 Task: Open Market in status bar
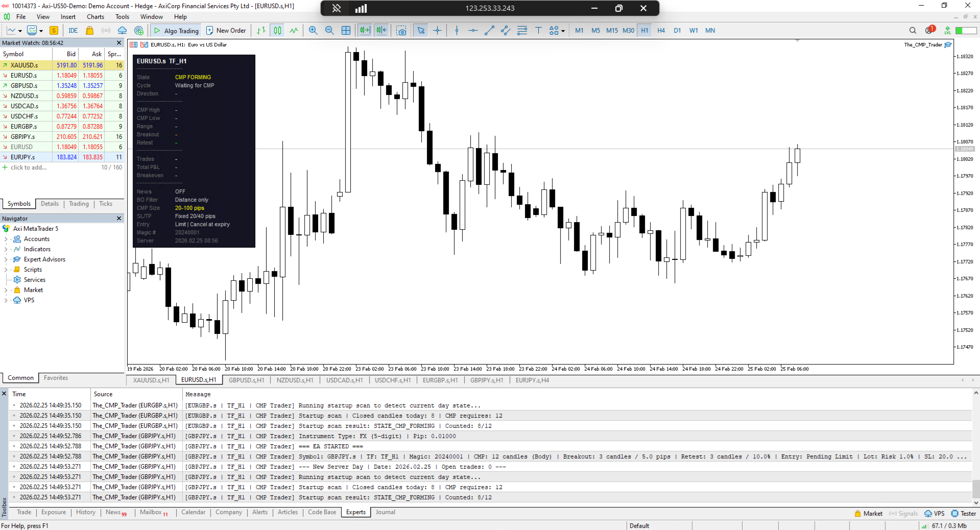868,514
